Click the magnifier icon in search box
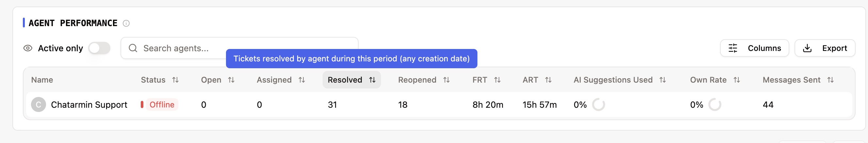 point(133,48)
